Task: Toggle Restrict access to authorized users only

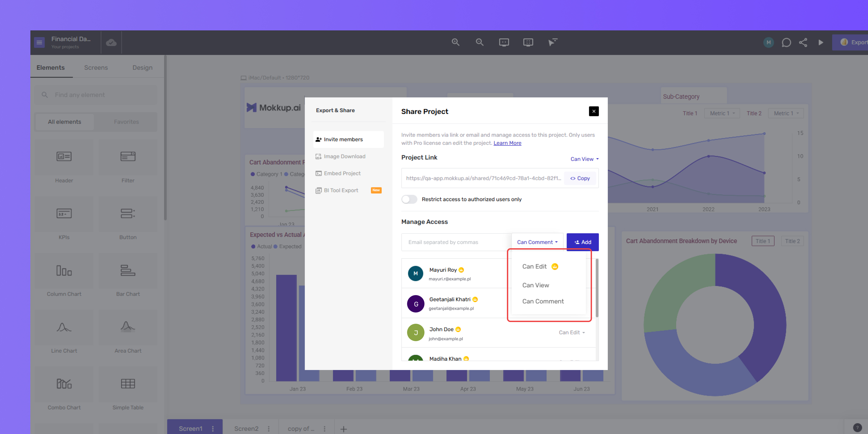Action: (409, 199)
